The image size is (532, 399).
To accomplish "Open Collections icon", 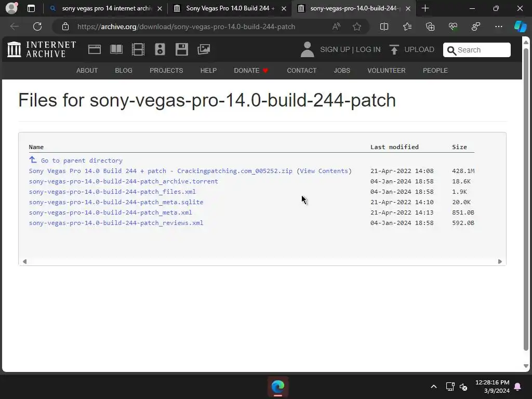I will pos(430,26).
